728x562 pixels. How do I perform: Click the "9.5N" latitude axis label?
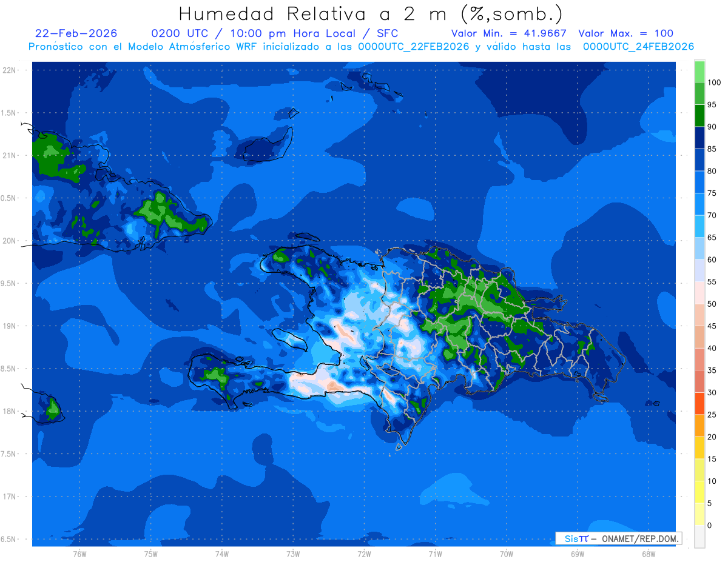click(8, 284)
